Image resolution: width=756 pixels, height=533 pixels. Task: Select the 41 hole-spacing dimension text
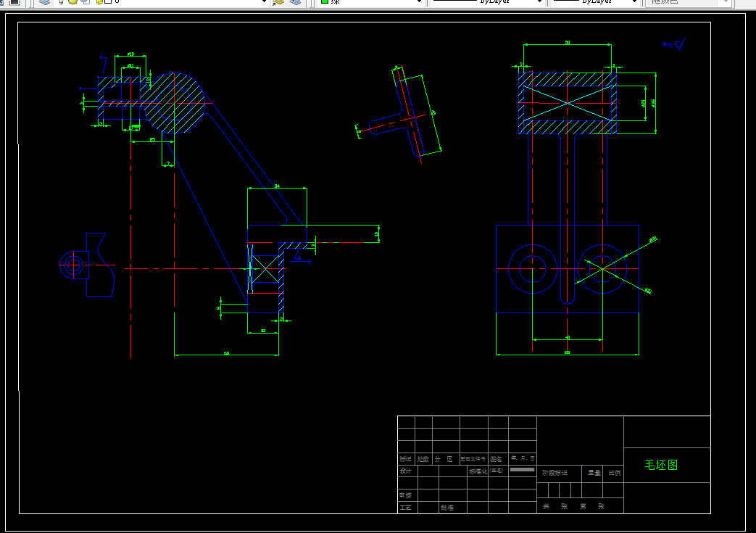click(x=568, y=337)
